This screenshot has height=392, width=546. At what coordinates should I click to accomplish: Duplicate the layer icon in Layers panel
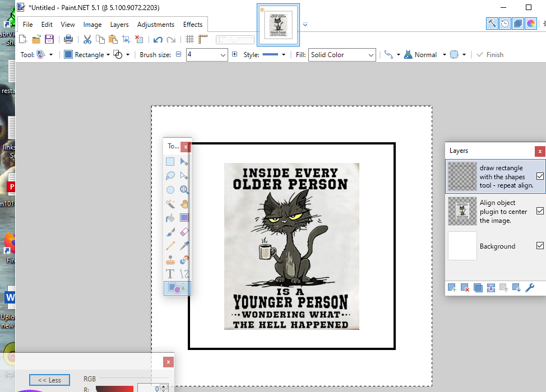[x=478, y=288]
